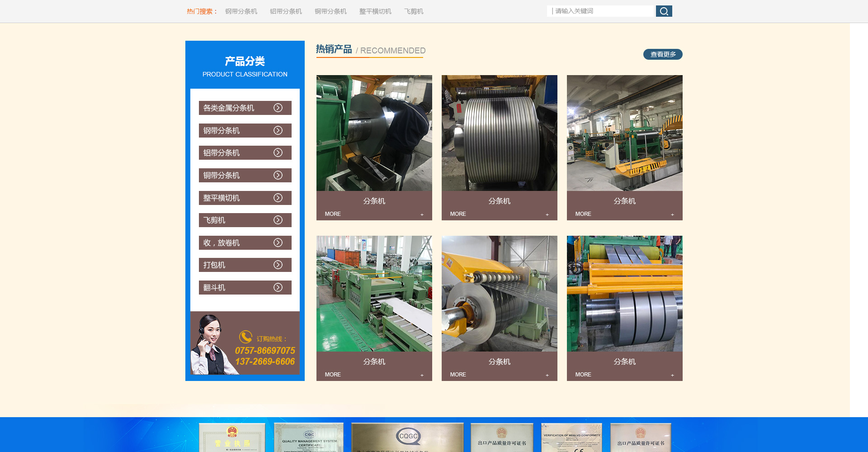Click the 查看更多 button
868x452 pixels.
663,54
